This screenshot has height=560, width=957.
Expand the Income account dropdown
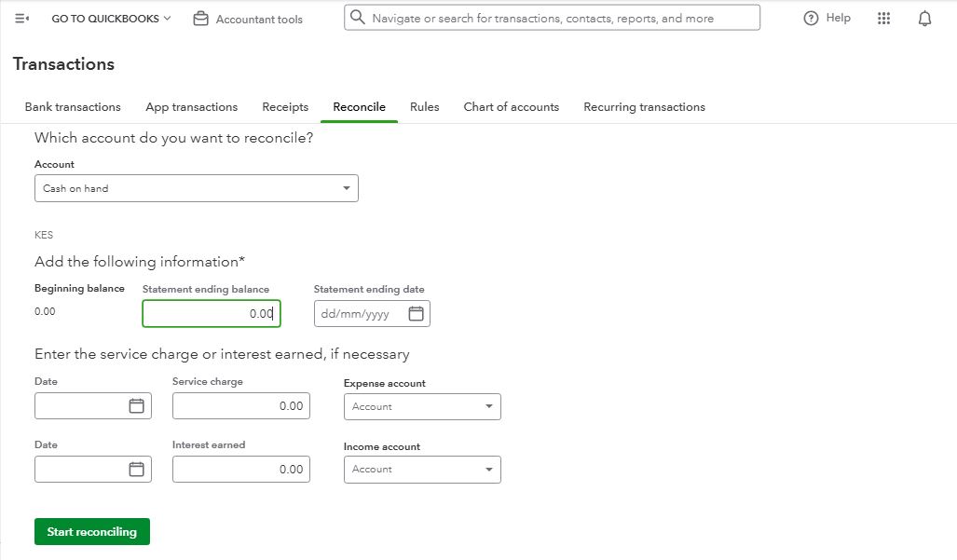pos(422,470)
